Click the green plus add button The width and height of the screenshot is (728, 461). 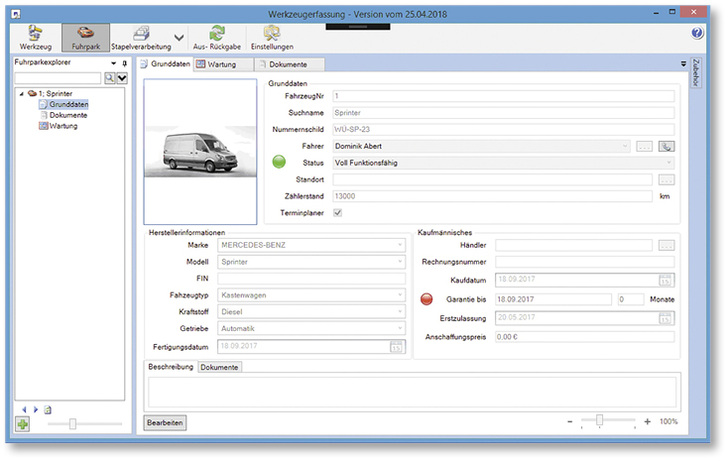click(x=23, y=424)
